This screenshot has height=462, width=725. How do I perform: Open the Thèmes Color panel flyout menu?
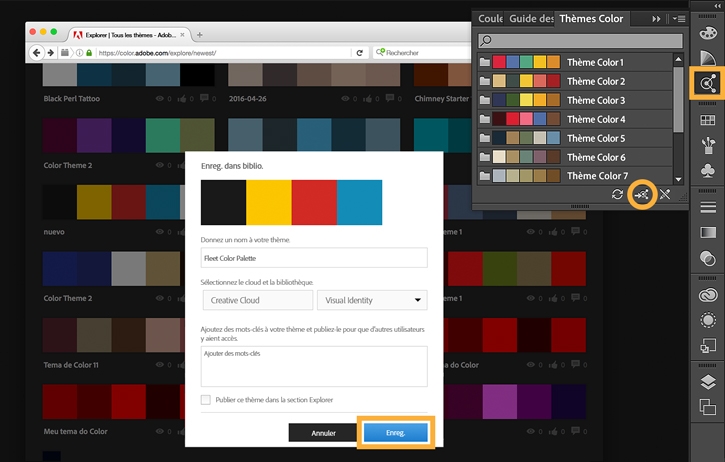[x=679, y=19]
